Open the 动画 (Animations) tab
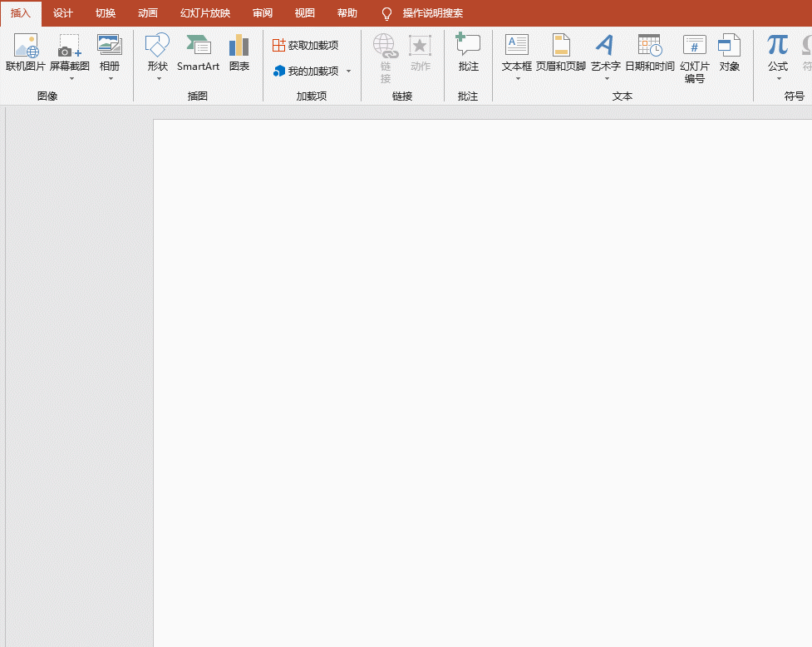 (148, 13)
